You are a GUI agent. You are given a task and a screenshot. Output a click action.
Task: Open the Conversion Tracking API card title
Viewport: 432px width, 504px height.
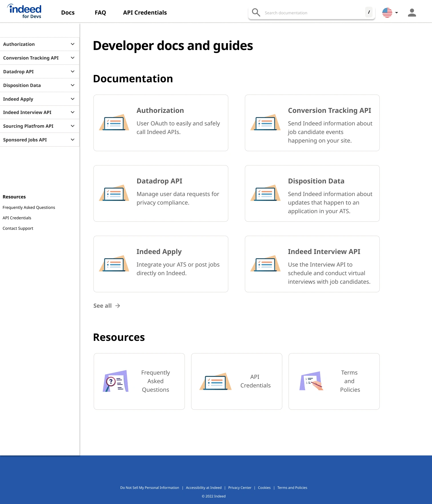point(329,111)
